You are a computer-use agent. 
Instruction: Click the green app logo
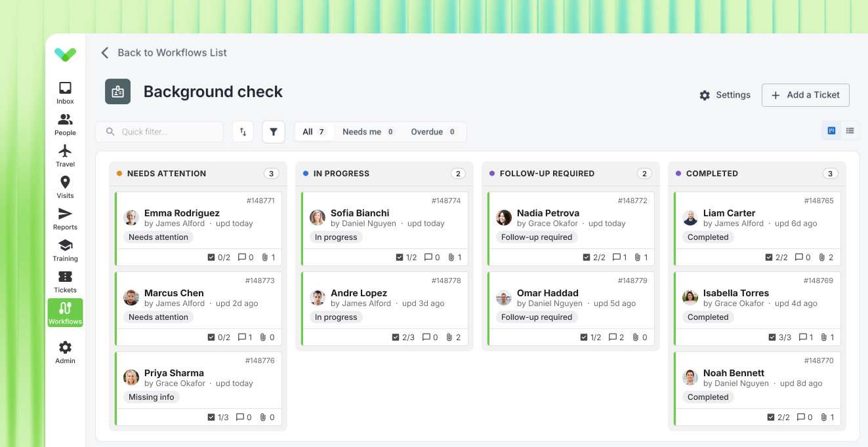click(x=65, y=54)
